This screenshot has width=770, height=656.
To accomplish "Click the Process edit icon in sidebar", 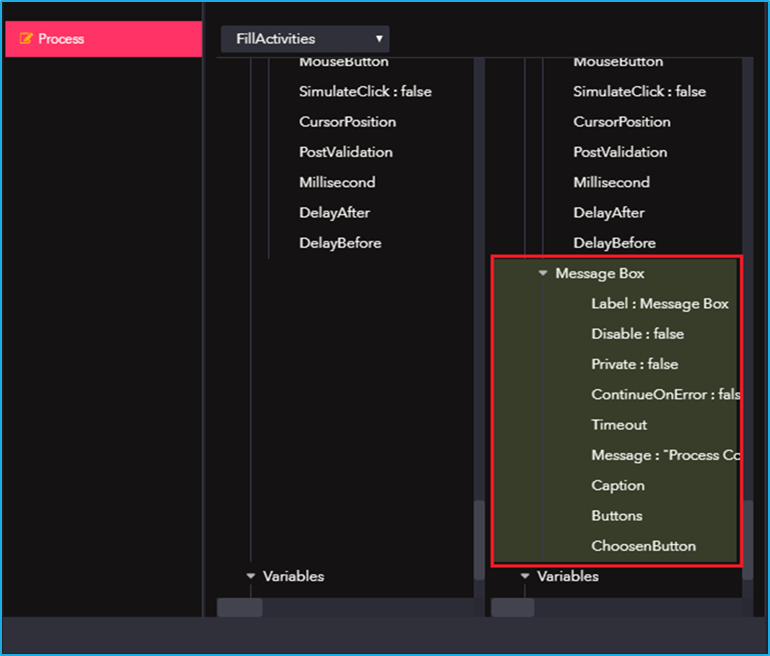I will pos(26,38).
